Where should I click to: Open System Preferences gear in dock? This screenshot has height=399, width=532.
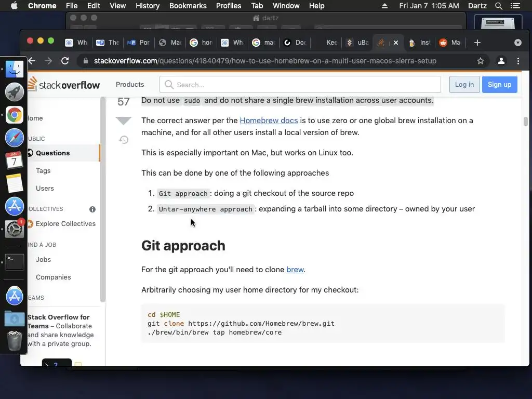pos(14,229)
